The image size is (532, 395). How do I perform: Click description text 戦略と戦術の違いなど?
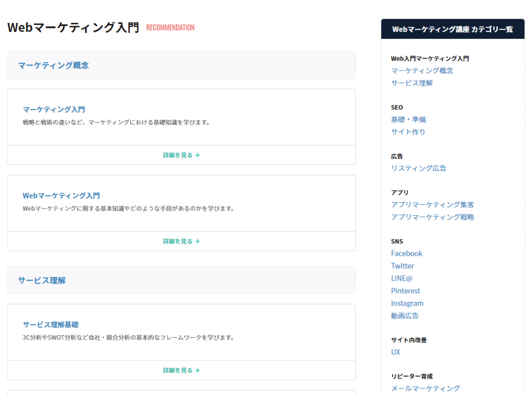coord(116,123)
